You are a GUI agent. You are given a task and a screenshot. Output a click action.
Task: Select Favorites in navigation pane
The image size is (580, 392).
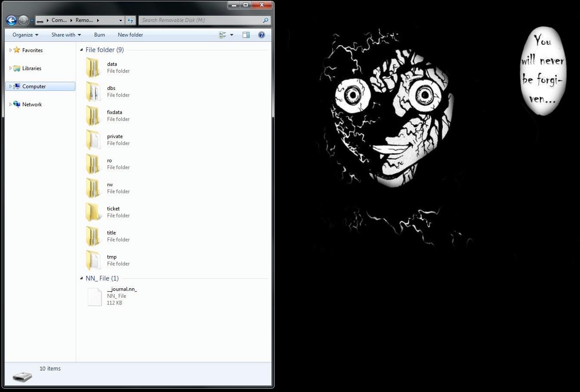tap(32, 50)
